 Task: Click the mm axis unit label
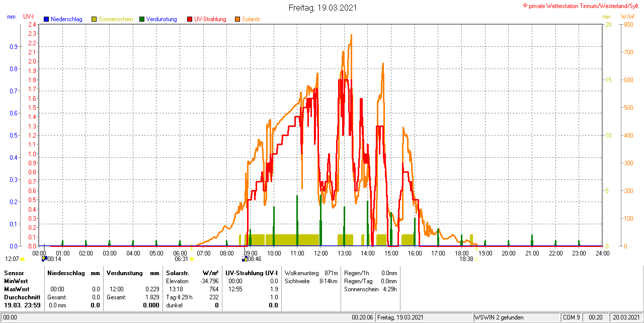click(x=11, y=17)
